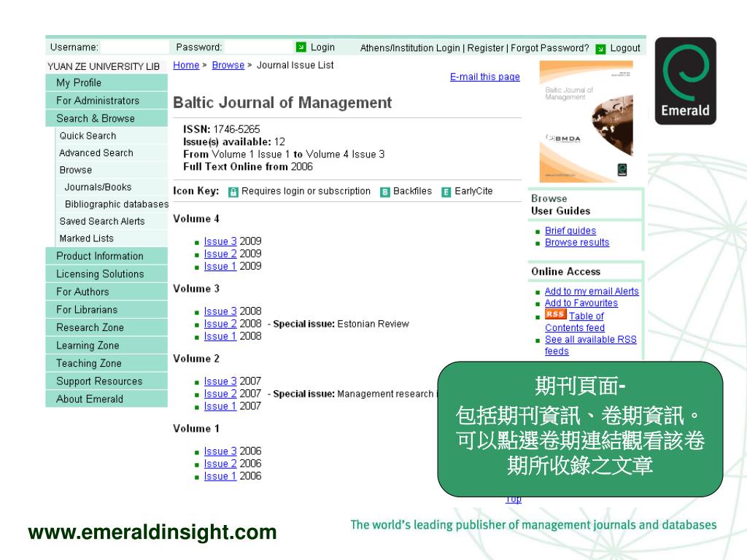
Task: Open About Emerald menu item
Action: (107, 399)
